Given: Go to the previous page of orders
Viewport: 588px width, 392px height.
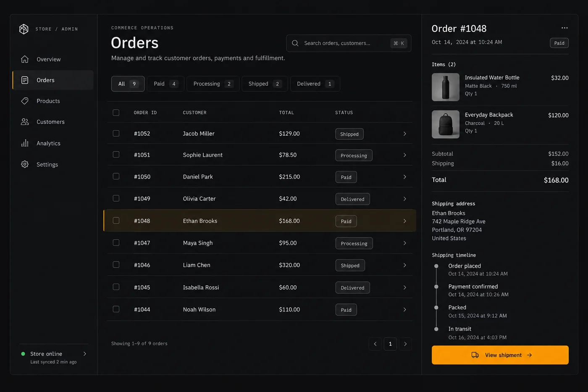Looking at the screenshot, I should [x=375, y=344].
